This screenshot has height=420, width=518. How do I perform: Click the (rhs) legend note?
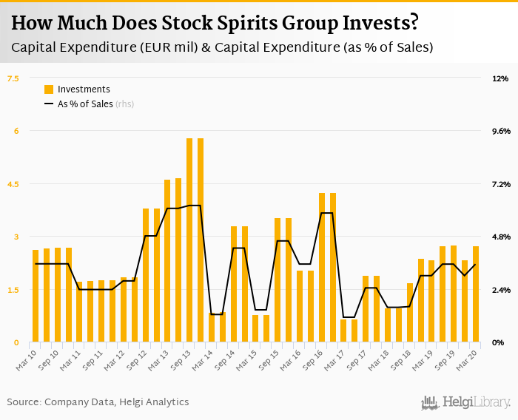coord(125,104)
